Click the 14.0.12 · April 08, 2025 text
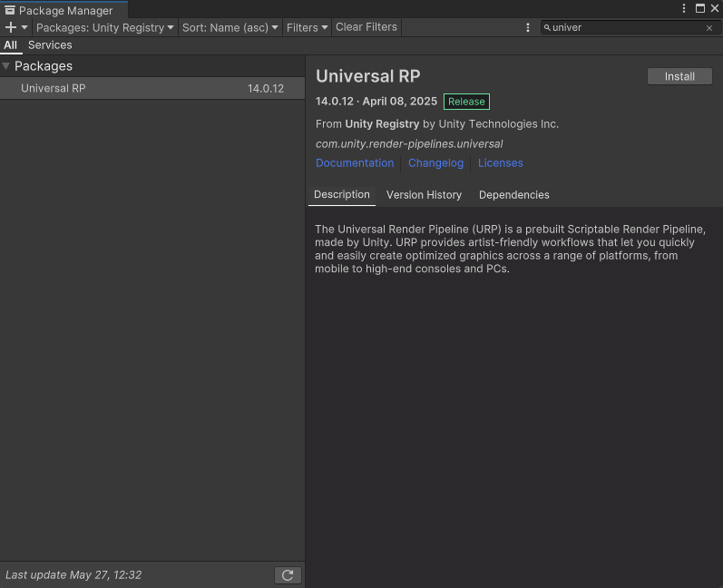The image size is (723, 588). (376, 102)
